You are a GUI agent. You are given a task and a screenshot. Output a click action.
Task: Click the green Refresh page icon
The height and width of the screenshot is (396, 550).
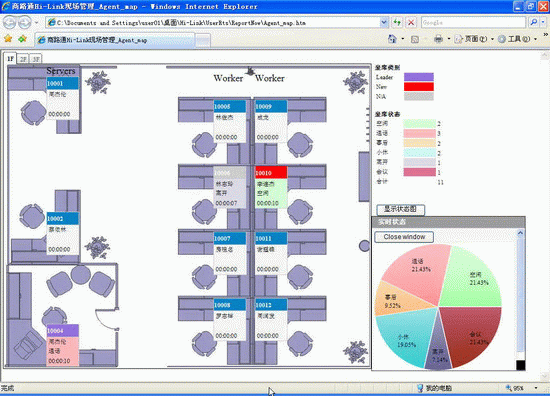coord(397,23)
